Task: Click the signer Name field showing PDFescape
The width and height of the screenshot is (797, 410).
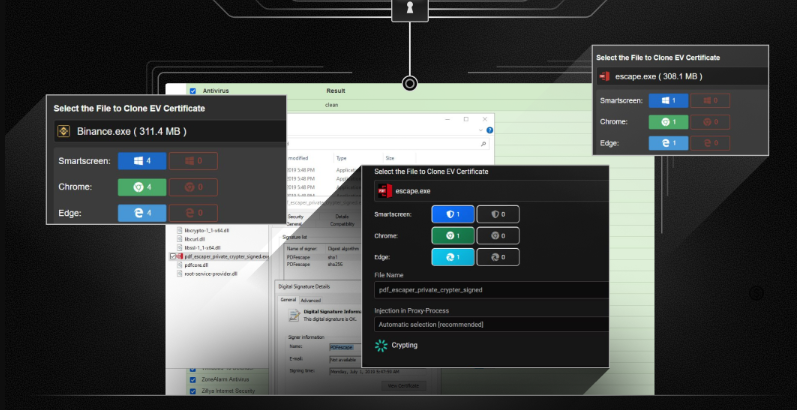Action: [x=345, y=348]
